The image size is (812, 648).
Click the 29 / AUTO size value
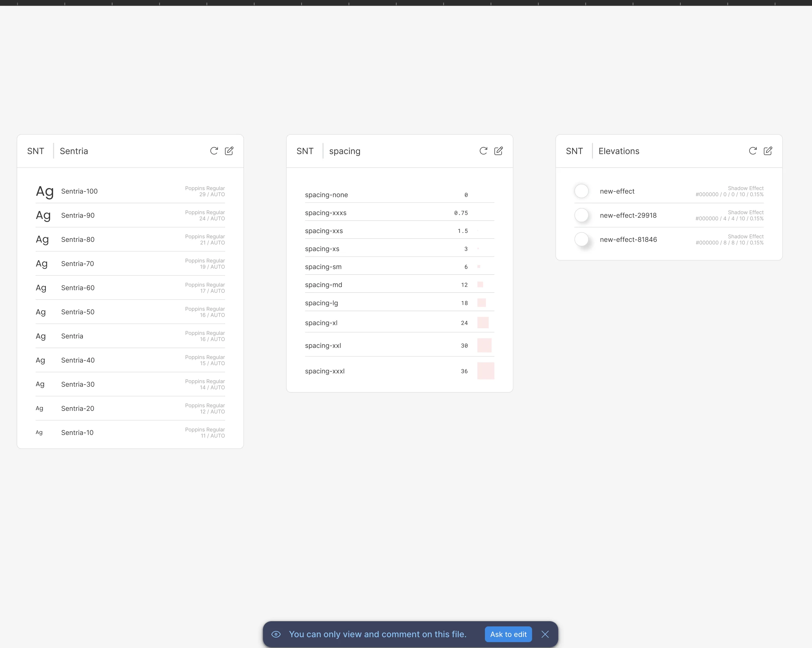click(212, 194)
